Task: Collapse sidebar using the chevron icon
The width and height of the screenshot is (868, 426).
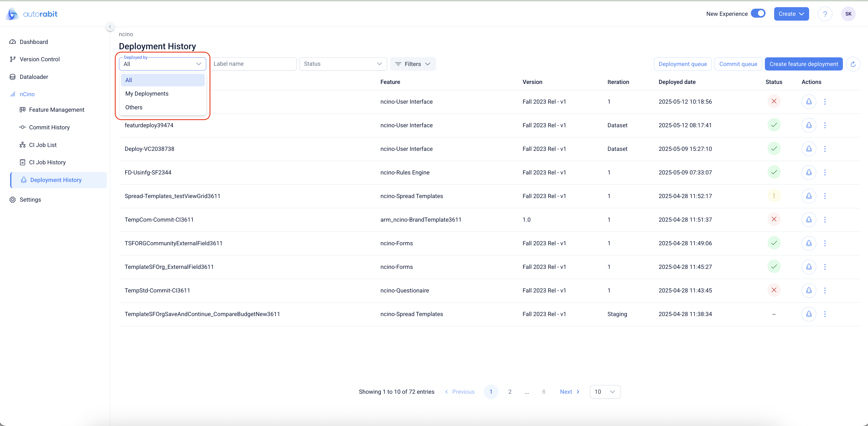Action: [110, 27]
